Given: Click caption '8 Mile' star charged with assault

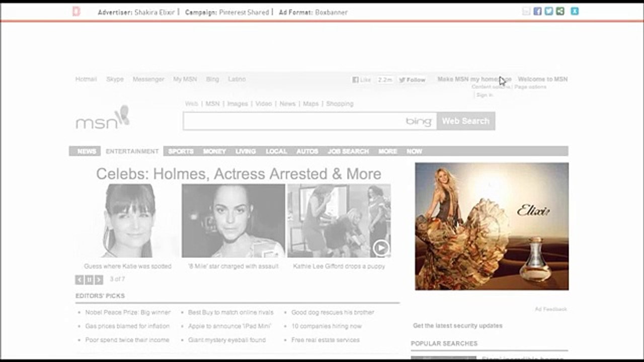Looking at the screenshot, I should [233, 266].
